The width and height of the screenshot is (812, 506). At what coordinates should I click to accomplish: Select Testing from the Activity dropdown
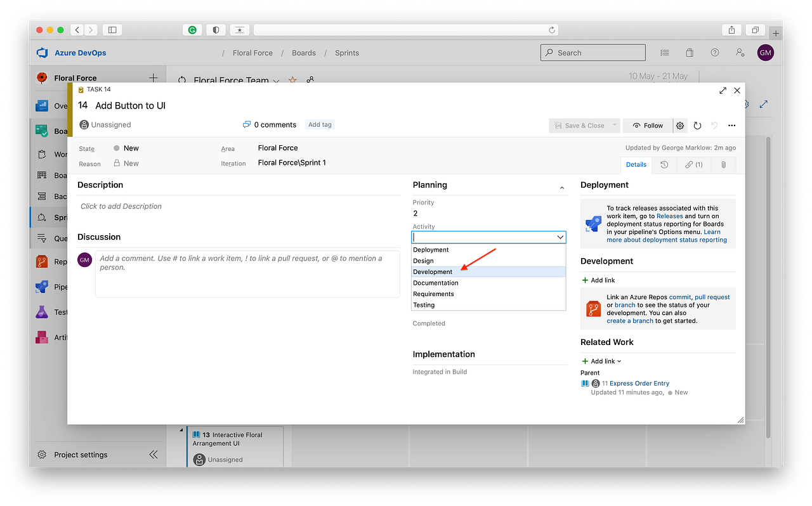pyautogui.click(x=423, y=304)
